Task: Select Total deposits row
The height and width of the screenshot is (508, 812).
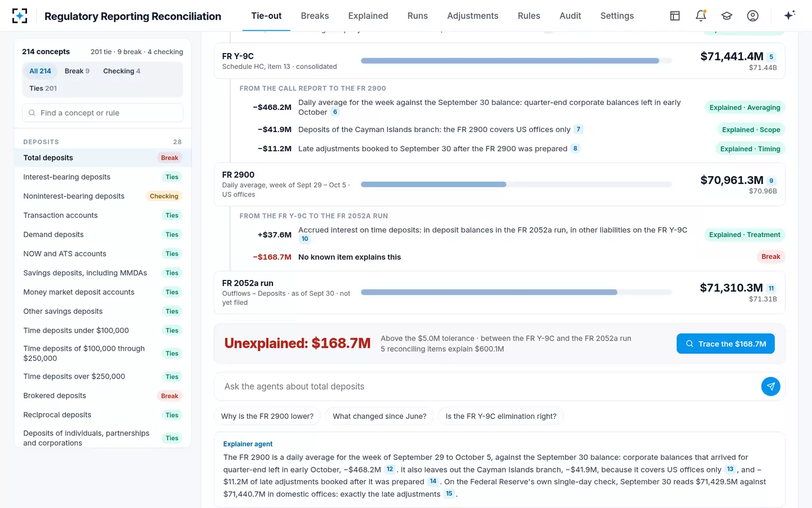Action: pyautogui.click(x=103, y=158)
